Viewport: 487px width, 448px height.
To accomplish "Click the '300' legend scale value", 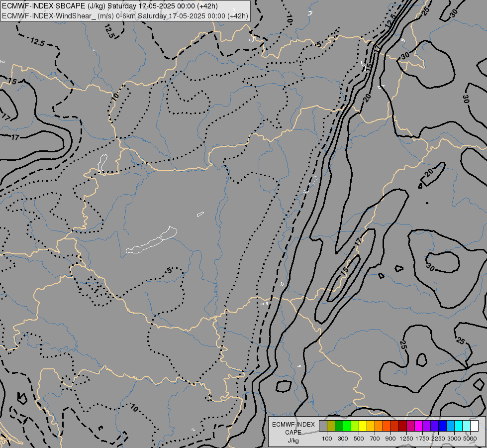I will [343, 439].
